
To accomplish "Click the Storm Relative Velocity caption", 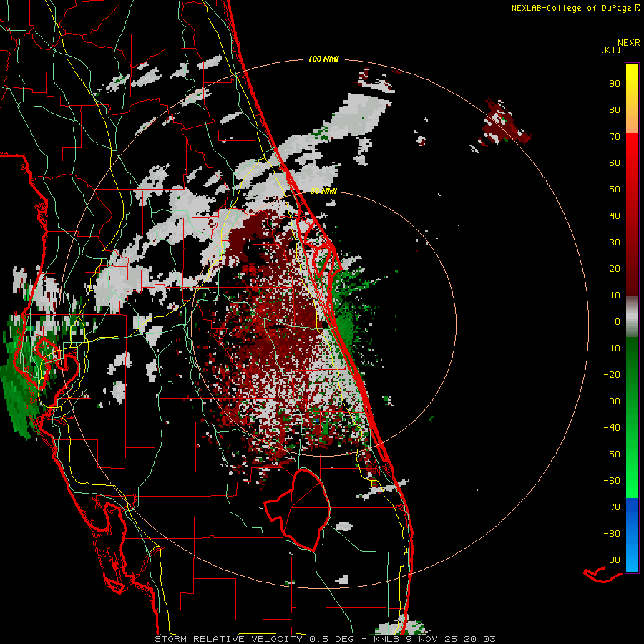I will tap(325, 639).
